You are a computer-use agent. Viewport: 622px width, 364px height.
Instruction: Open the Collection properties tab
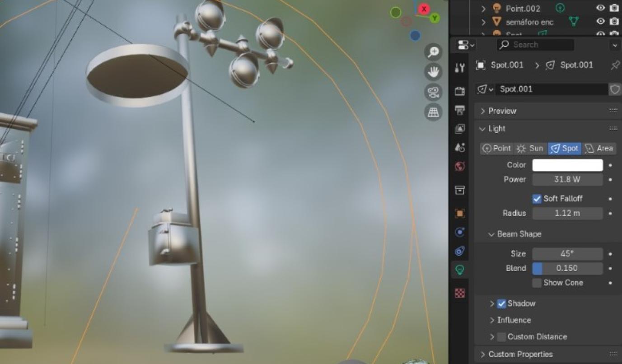pyautogui.click(x=460, y=190)
